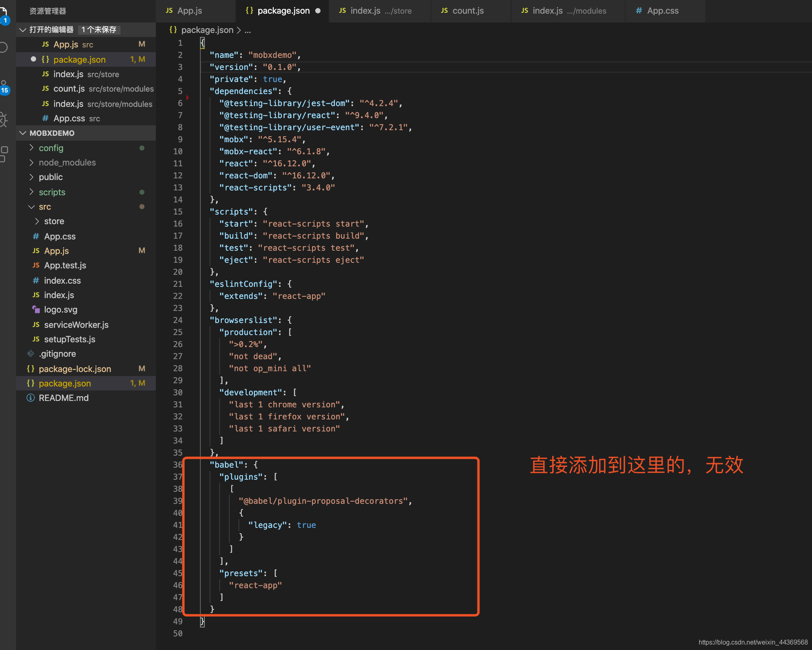Select the package.json tab
This screenshot has height=650, width=812.
282,11
